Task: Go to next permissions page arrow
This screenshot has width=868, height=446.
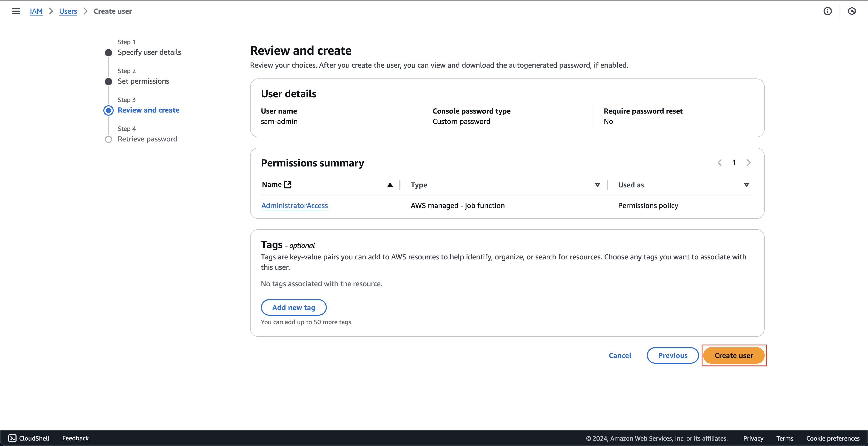Action: click(749, 163)
